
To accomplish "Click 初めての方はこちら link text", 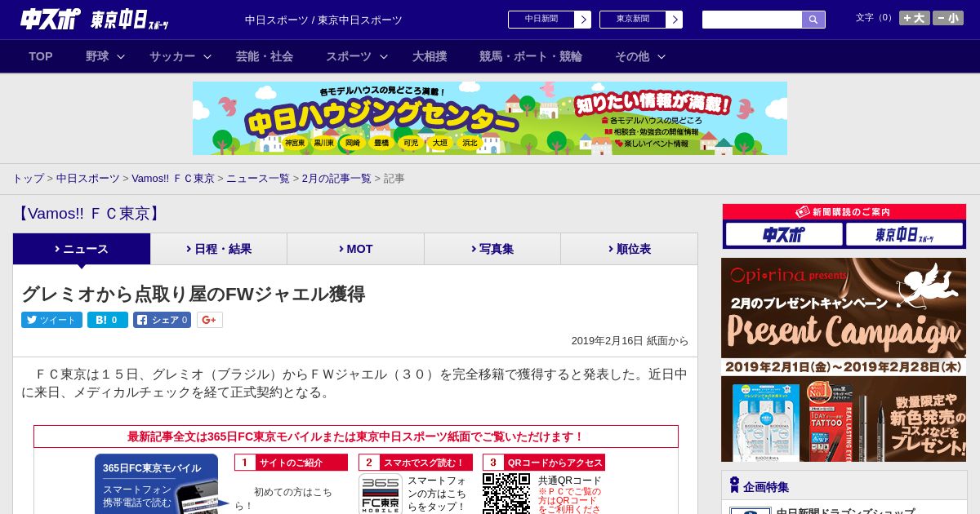I will tap(283, 498).
